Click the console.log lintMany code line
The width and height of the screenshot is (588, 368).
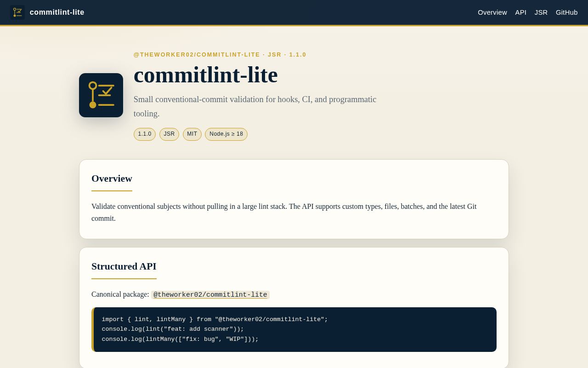(180, 339)
